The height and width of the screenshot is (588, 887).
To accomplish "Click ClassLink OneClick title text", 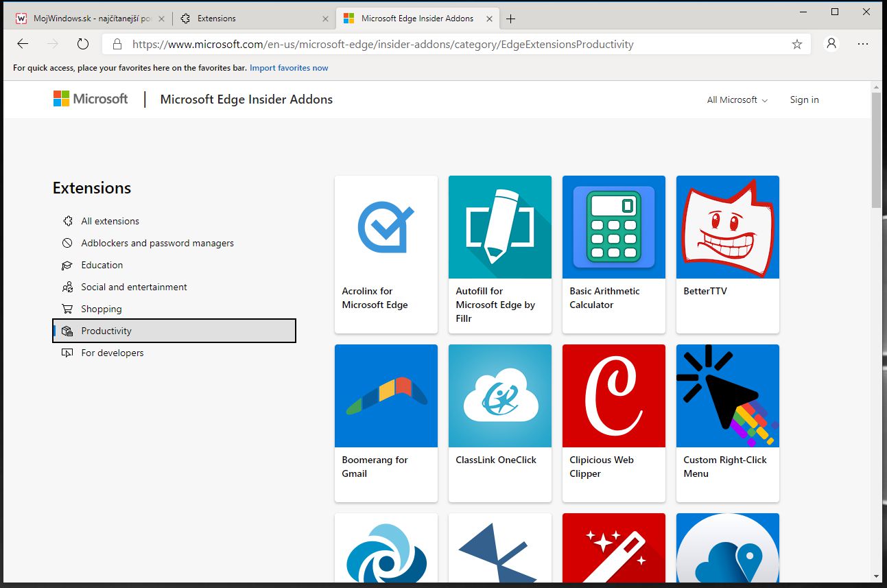I will coord(496,460).
